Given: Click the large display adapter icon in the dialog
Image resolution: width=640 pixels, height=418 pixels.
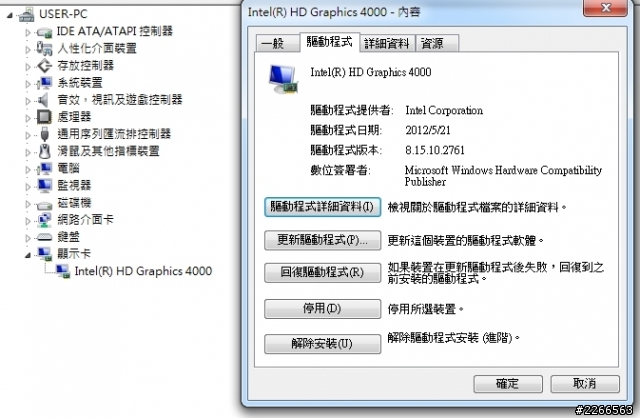Looking at the screenshot, I should (x=283, y=79).
